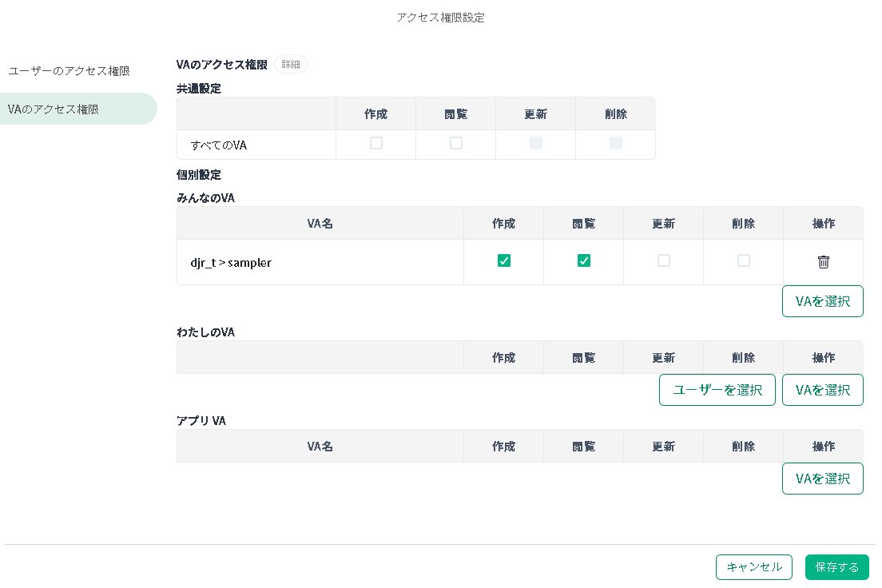The width and height of the screenshot is (882, 588).
Task: Enable 作成 for すべてのVA
Action: point(376,144)
